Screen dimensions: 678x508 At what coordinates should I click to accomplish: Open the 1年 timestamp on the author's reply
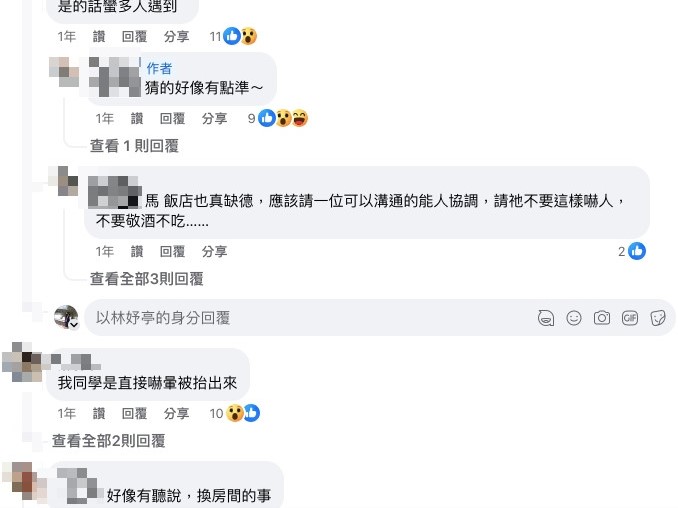[105, 118]
